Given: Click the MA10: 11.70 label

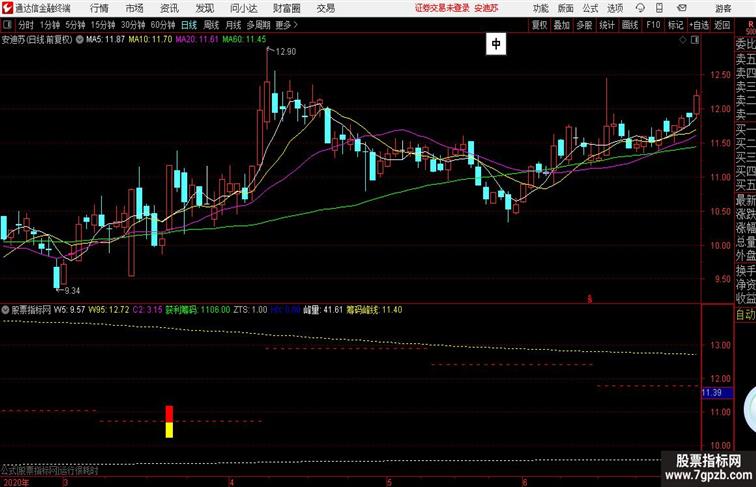Looking at the screenshot, I should click(150, 40).
